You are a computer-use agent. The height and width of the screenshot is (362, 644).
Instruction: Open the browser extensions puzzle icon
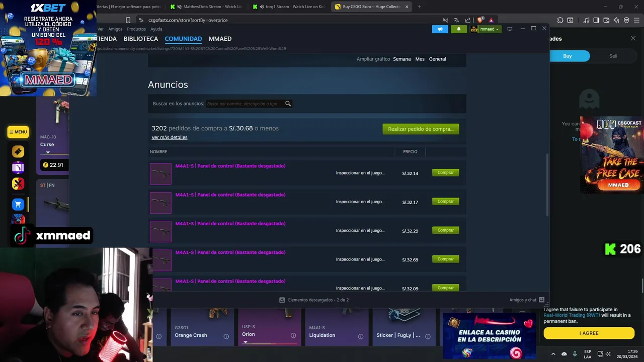click(560, 20)
